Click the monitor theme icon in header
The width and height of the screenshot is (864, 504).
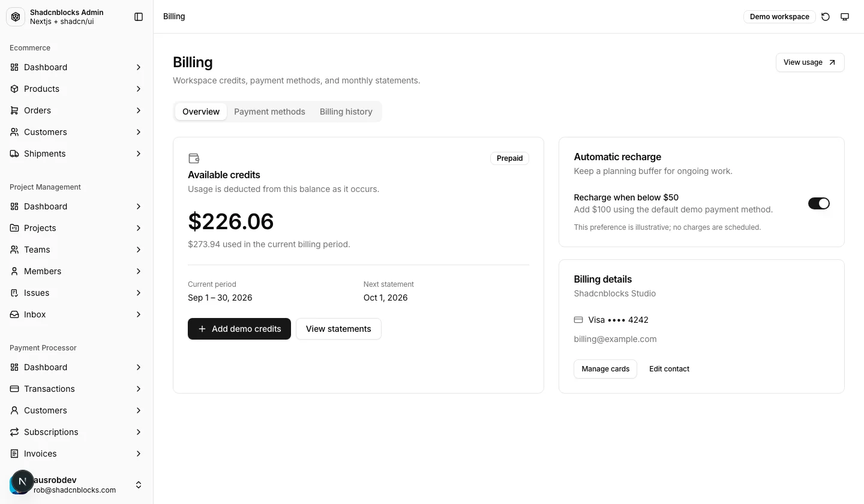(845, 17)
